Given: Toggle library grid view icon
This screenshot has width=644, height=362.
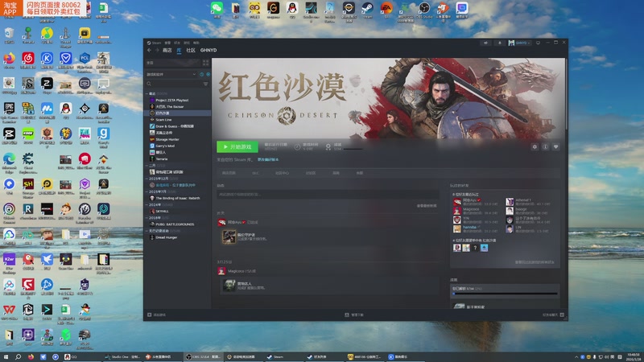Looking at the screenshot, I should [205, 63].
